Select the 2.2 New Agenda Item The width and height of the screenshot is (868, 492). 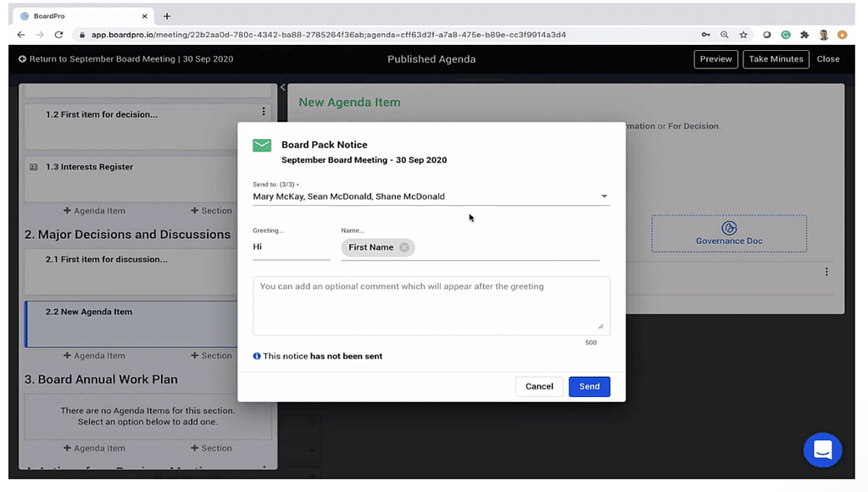coord(89,312)
